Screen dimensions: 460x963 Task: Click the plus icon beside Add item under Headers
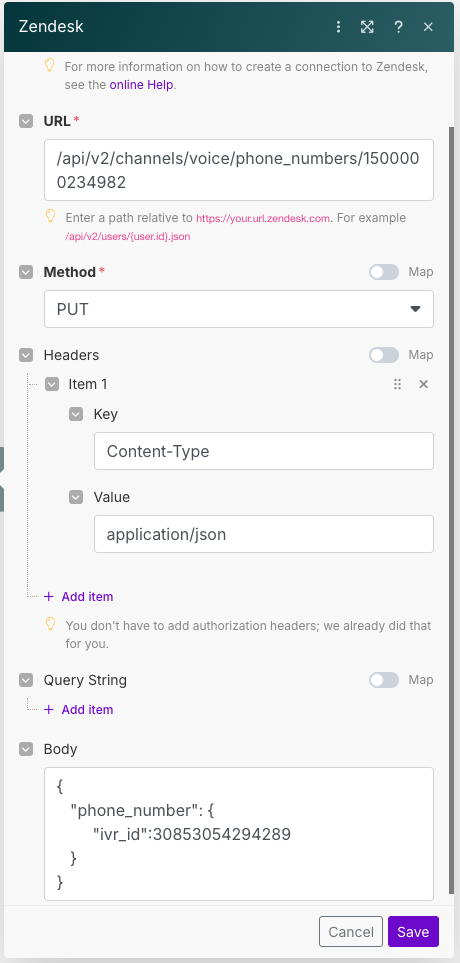(x=49, y=597)
